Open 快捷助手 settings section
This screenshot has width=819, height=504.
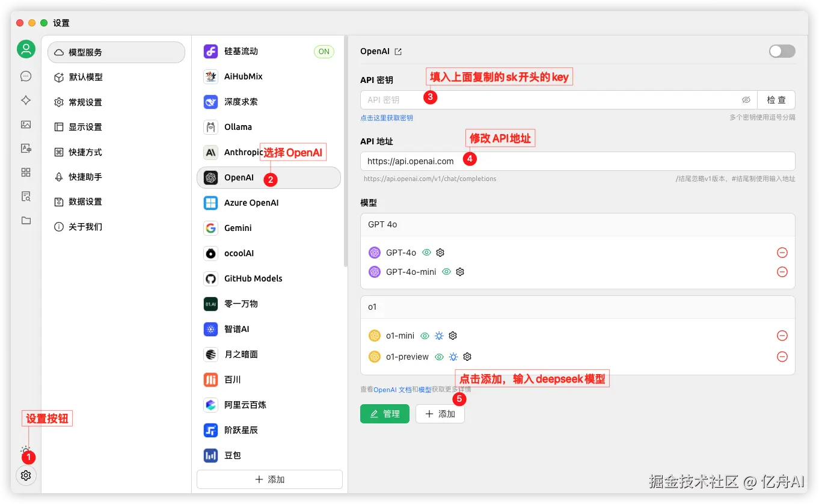[x=117, y=177]
